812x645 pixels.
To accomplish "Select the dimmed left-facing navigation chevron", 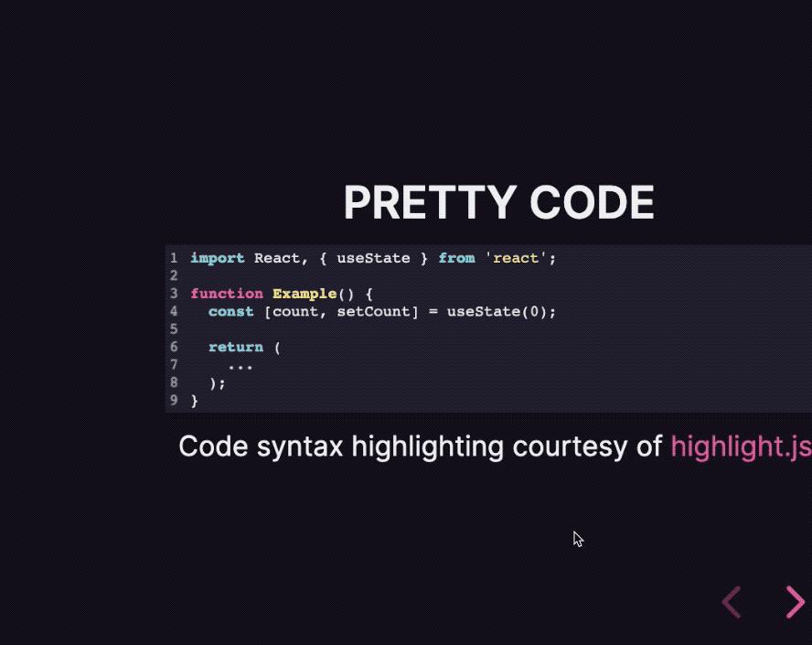I will (x=732, y=601).
